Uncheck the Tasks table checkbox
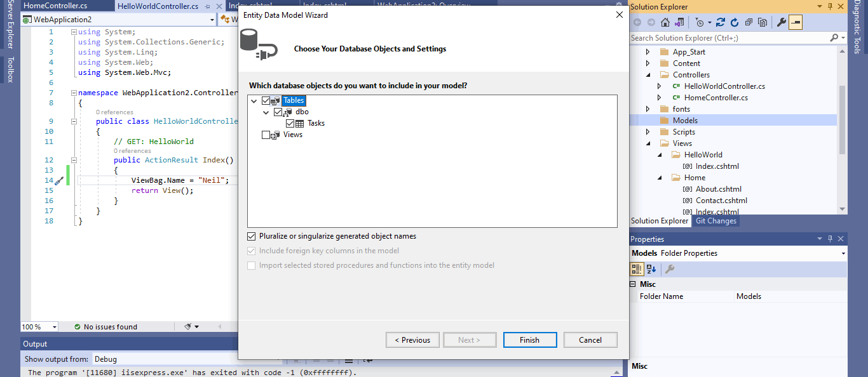868x377 pixels. (290, 123)
